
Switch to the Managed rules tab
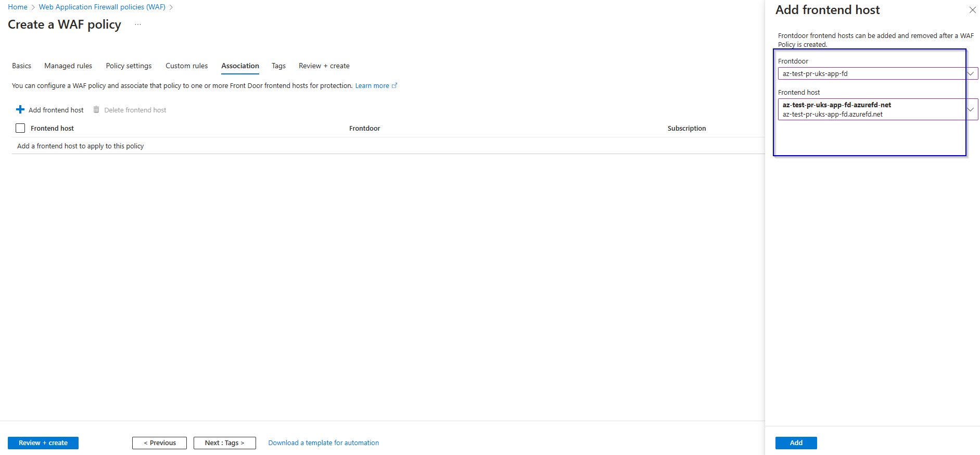pyautogui.click(x=68, y=66)
